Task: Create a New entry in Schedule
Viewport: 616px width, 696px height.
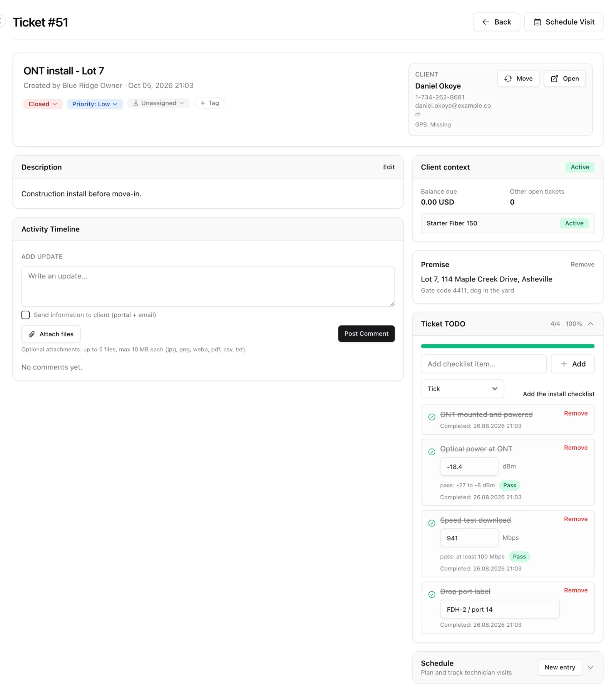Action: tap(559, 667)
